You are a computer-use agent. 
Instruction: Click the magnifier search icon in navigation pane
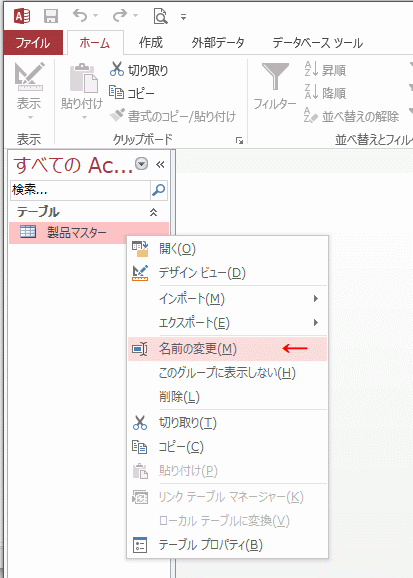pos(159,190)
